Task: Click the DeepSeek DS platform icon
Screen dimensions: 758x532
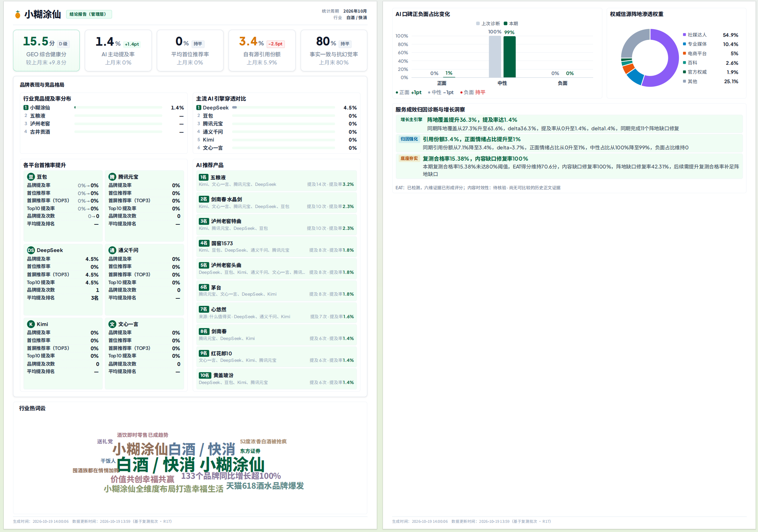Action: click(x=31, y=250)
